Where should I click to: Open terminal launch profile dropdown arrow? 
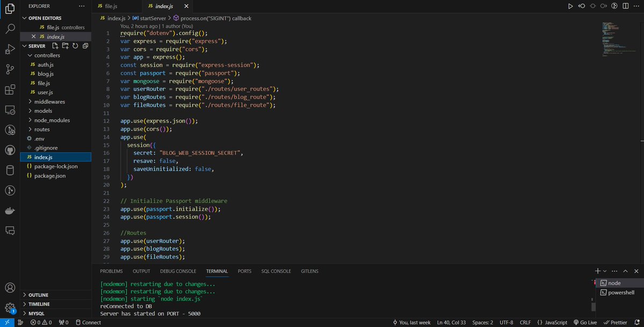pyautogui.click(x=605, y=271)
